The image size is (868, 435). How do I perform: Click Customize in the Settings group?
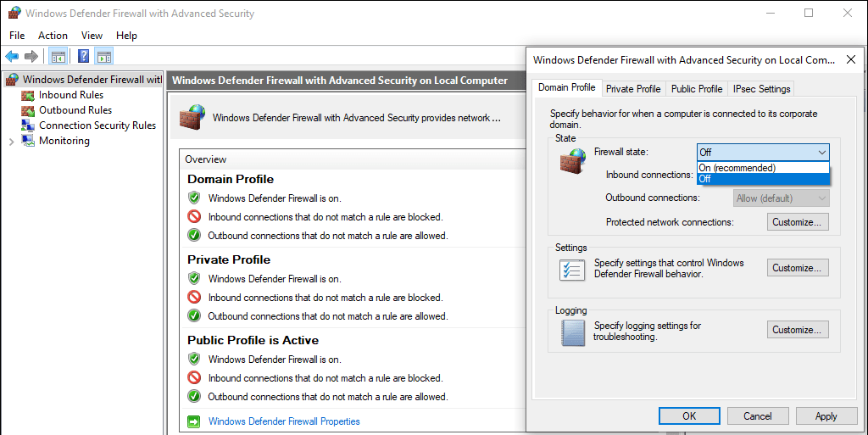(798, 268)
